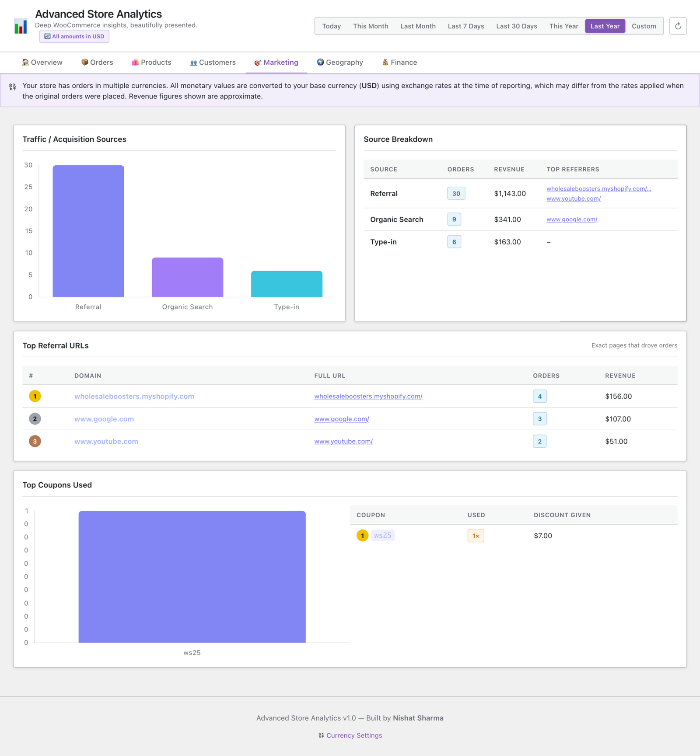The width and height of the screenshot is (700, 756).
Task: Click the orders badge 4 for wholesaleboosters
Action: coord(539,396)
